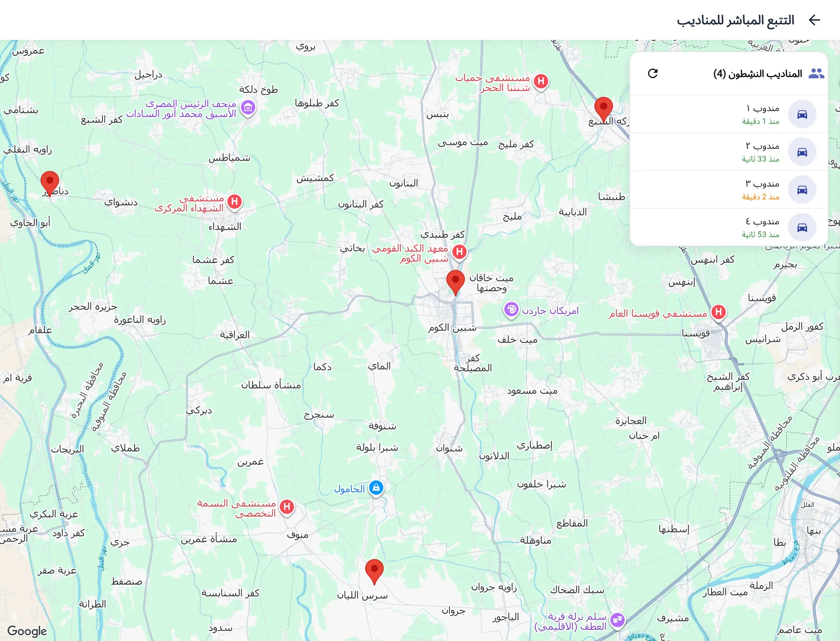The image size is (840, 641).
Task: Open مستشفى الشهداء المركزي hospital pin
Action: click(234, 203)
